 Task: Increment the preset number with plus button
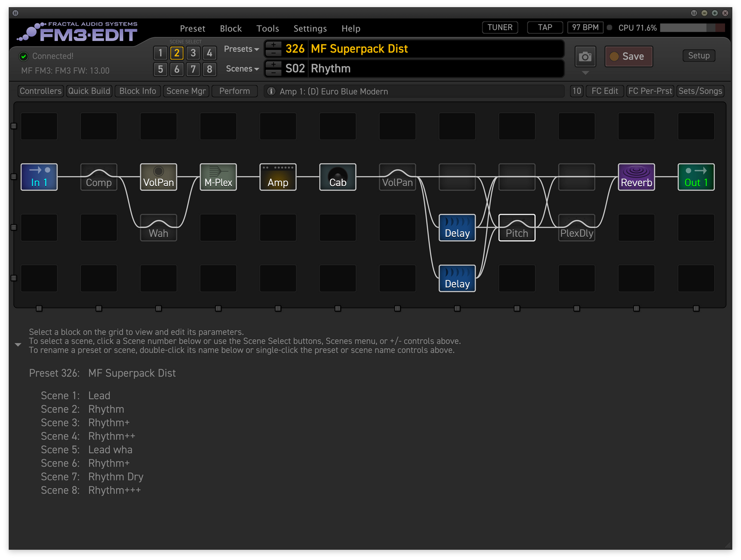coord(273,45)
